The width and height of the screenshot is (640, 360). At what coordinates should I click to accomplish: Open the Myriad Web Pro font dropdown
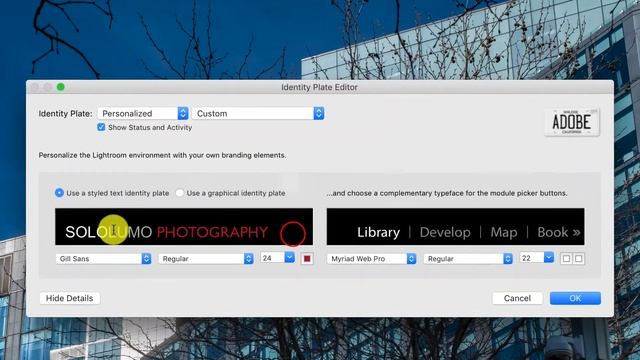click(371, 258)
